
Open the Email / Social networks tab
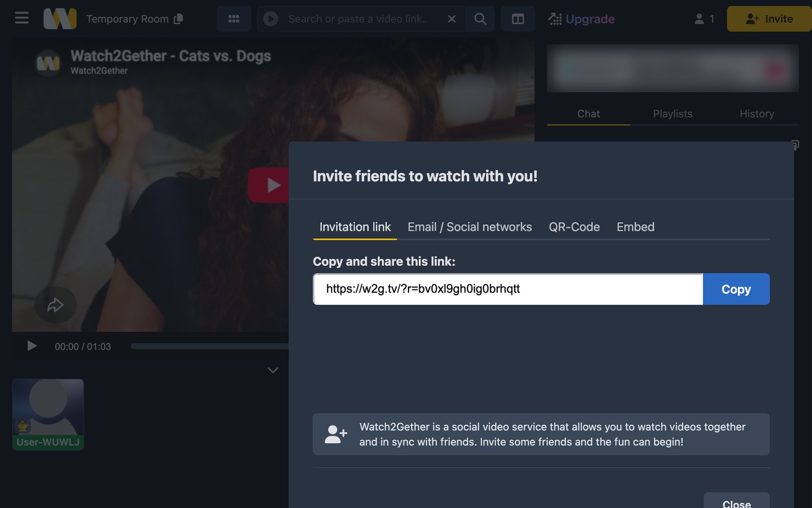pos(469,227)
